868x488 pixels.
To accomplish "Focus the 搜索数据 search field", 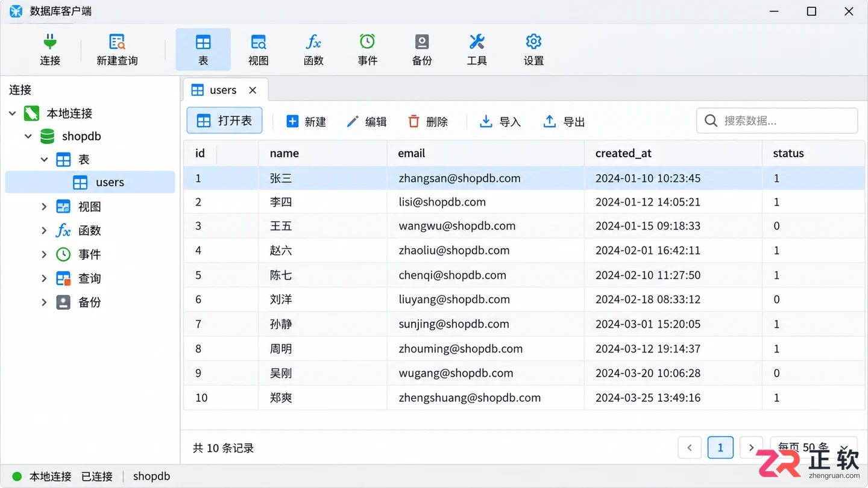I will click(x=777, y=120).
